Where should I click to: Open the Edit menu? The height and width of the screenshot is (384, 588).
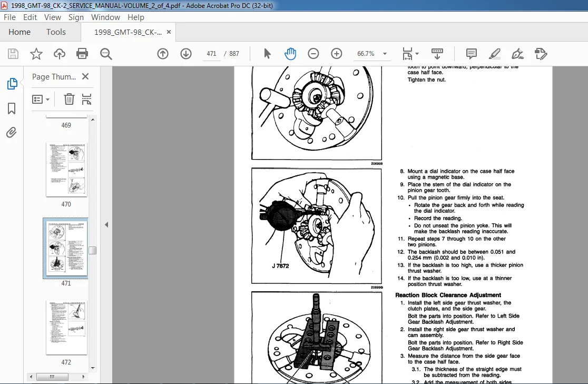pos(30,17)
